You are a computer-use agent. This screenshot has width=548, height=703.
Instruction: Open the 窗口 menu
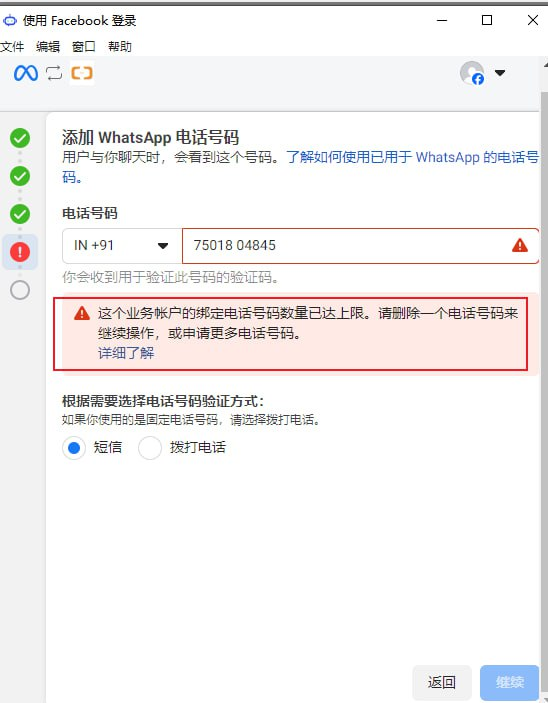pyautogui.click(x=84, y=47)
